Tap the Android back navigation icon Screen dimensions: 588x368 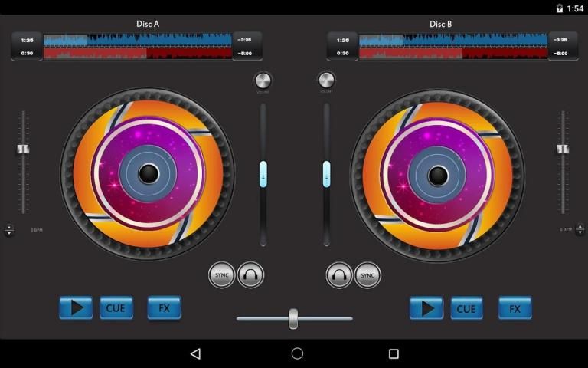pyautogui.click(x=195, y=353)
